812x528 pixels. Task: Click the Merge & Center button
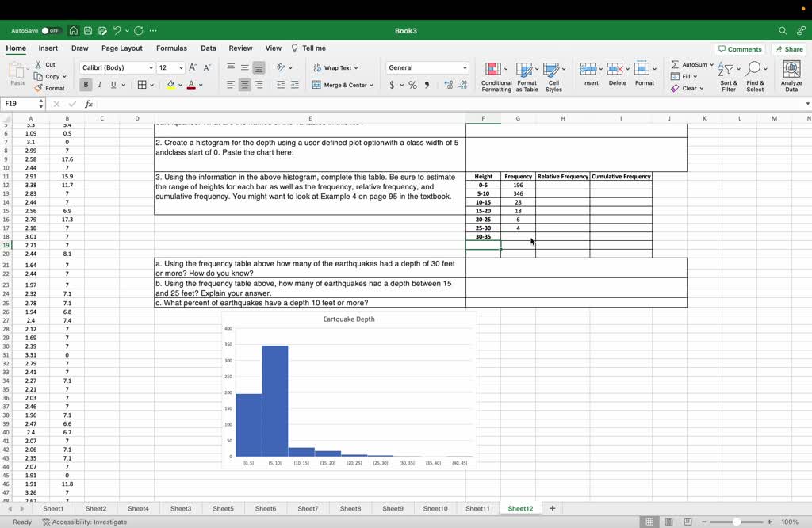[x=343, y=85]
